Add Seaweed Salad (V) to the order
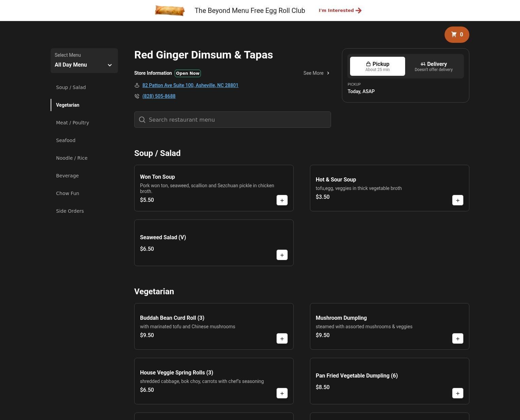 (282, 255)
